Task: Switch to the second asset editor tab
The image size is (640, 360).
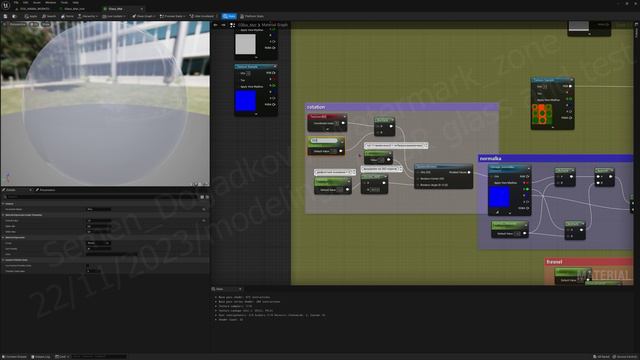Action: pyautogui.click(x=74, y=9)
